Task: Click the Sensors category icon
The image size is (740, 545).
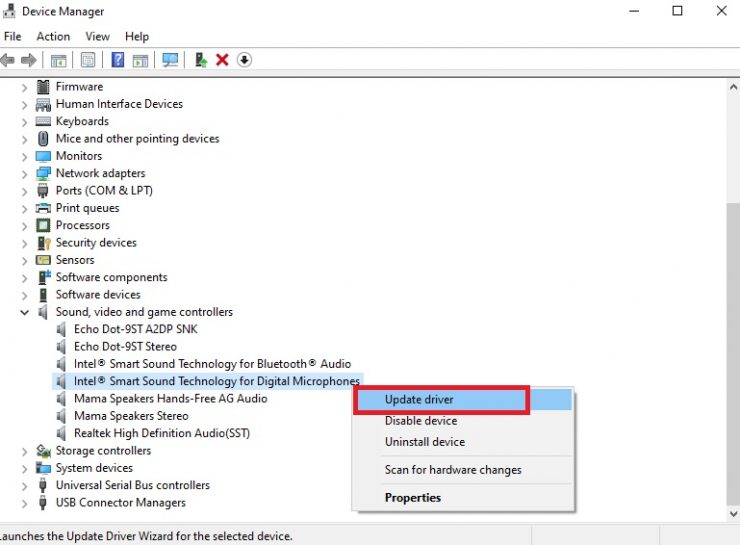Action: pyautogui.click(x=43, y=260)
